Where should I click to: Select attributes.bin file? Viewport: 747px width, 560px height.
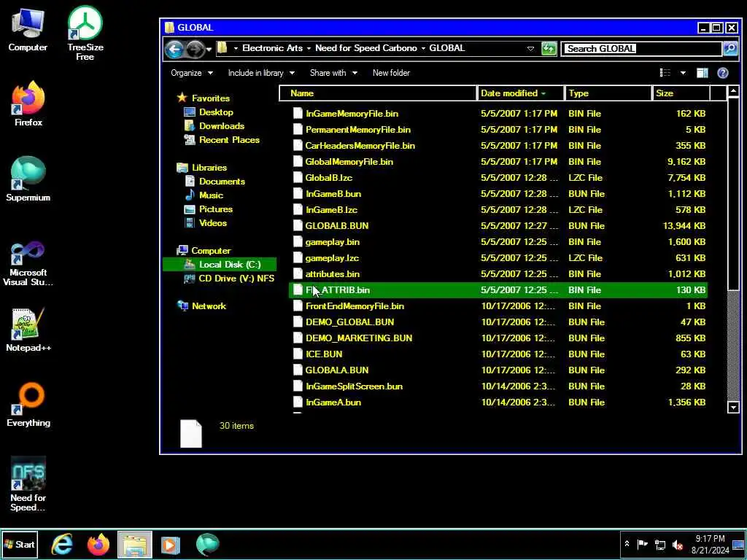pos(498,274)
